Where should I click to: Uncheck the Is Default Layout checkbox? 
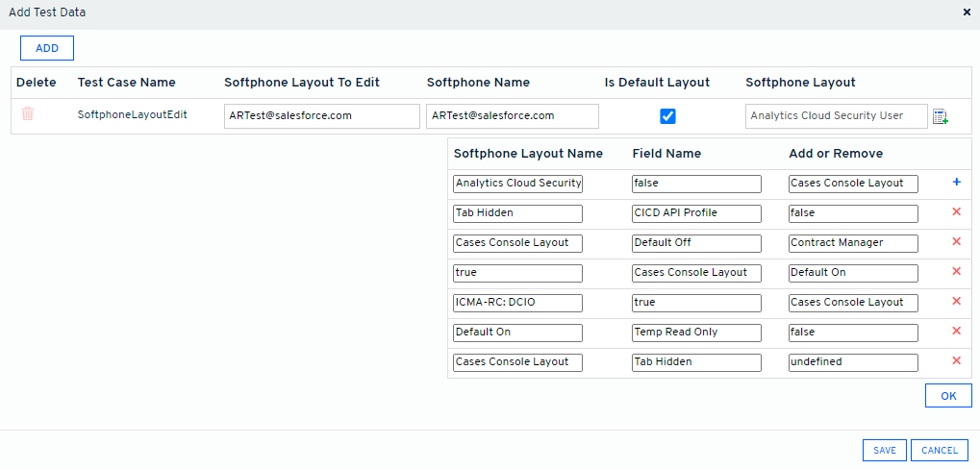click(667, 115)
